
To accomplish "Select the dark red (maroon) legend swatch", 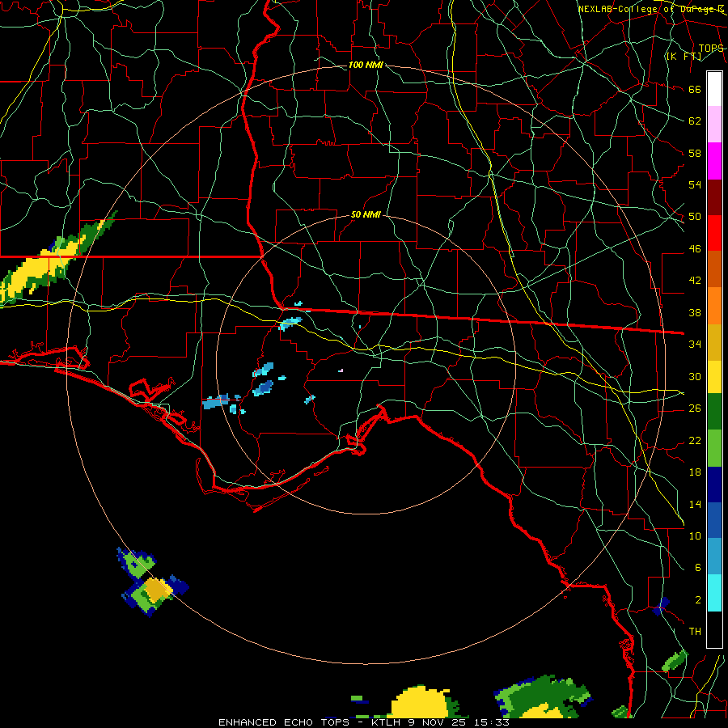I will 714,197.
